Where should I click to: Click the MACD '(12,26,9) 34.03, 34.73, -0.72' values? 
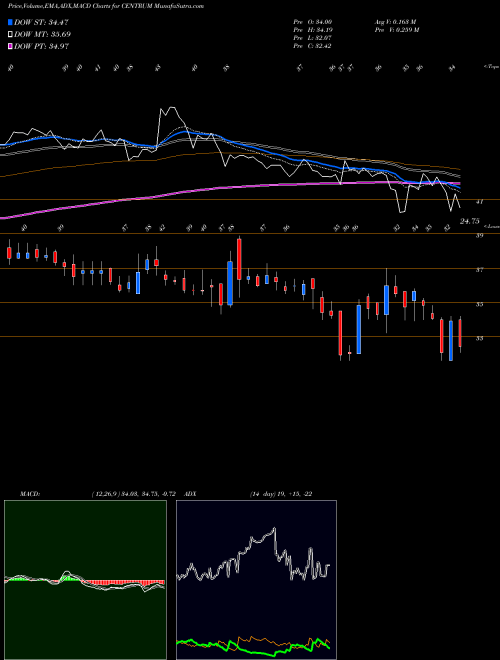click(133, 494)
